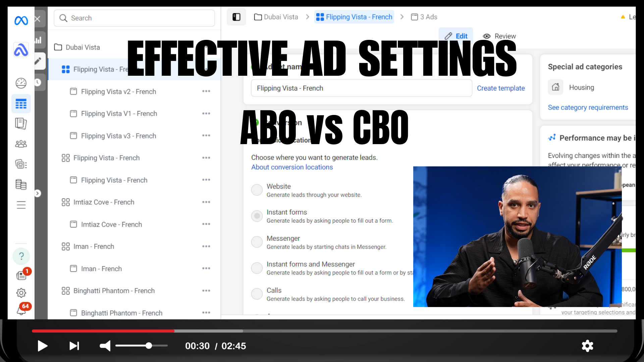Image resolution: width=644 pixels, height=362 pixels.
Task: Adjust the volume slider knob
Action: 149,346
